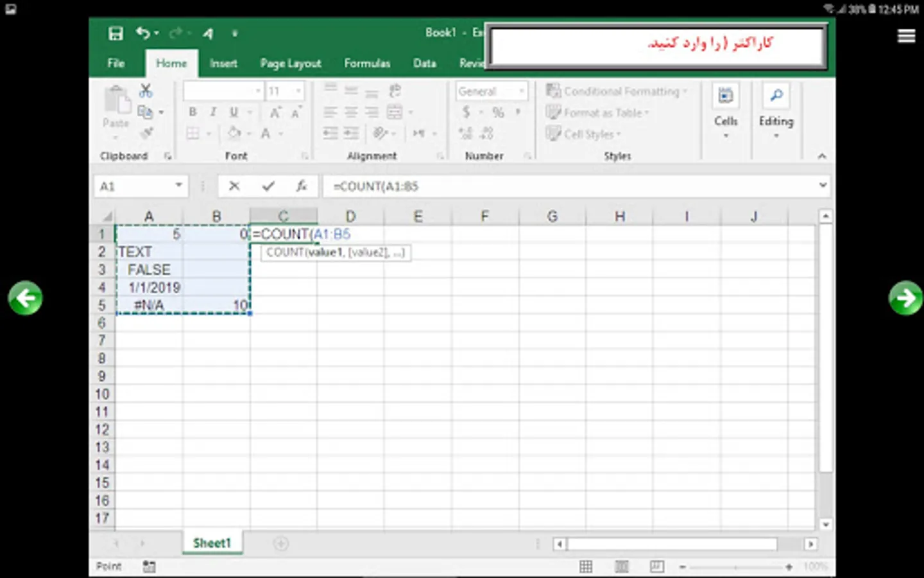Screen dimensions: 924x578
Task: Open the File tab
Action: tap(116, 63)
